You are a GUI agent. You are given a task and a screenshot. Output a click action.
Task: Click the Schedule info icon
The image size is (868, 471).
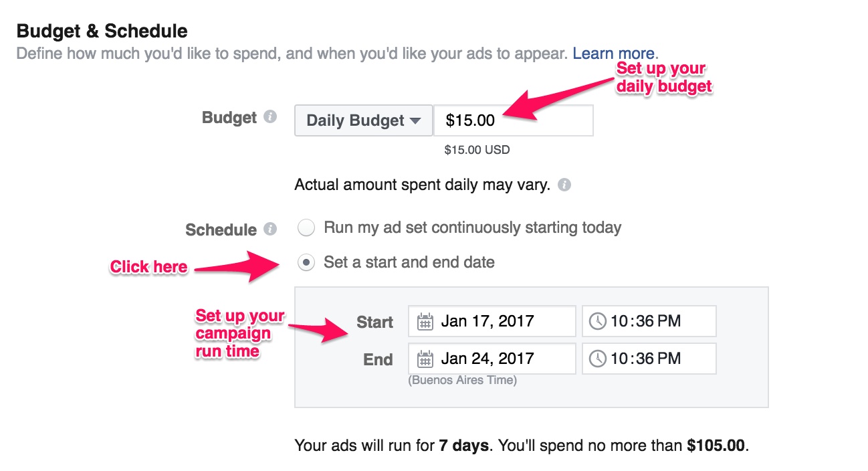[x=270, y=229]
